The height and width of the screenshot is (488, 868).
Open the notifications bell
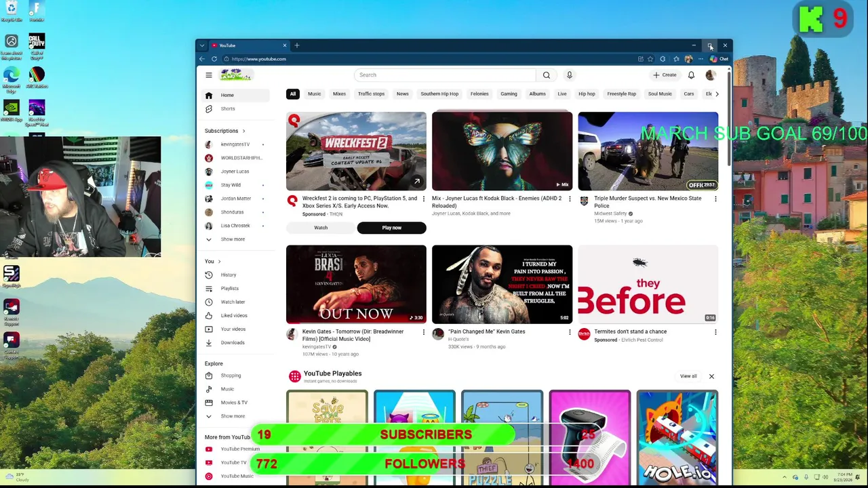(691, 75)
